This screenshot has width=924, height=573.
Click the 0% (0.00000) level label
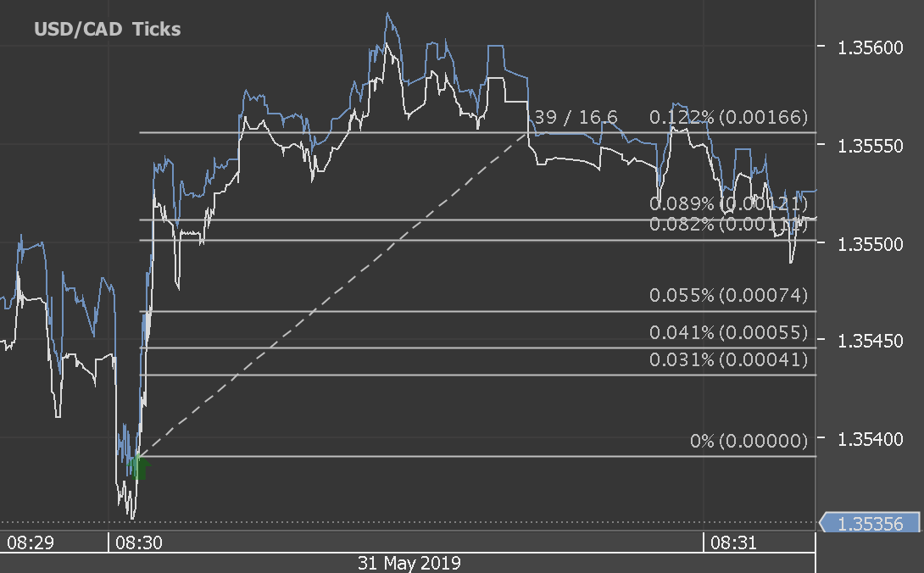click(x=749, y=441)
